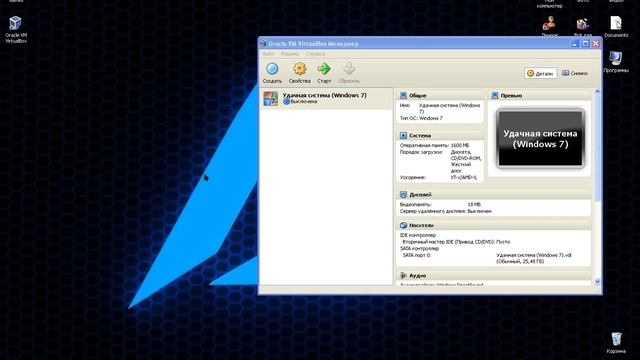Click 'Порядок загрузки' text label

point(421,152)
